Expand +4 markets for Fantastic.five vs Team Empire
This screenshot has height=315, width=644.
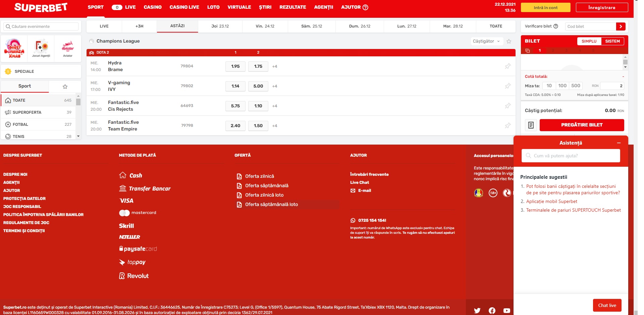pos(275,126)
